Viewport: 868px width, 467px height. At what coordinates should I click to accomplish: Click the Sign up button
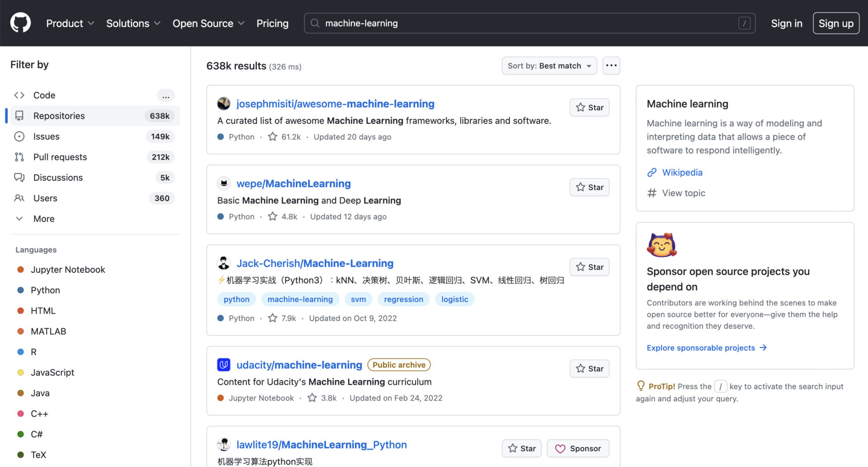click(x=836, y=23)
